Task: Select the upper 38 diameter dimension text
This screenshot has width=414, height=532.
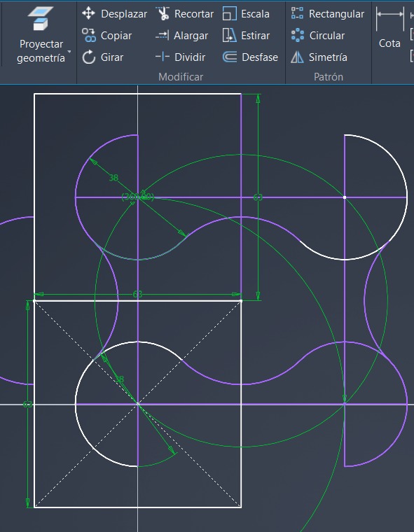Action: (x=113, y=177)
